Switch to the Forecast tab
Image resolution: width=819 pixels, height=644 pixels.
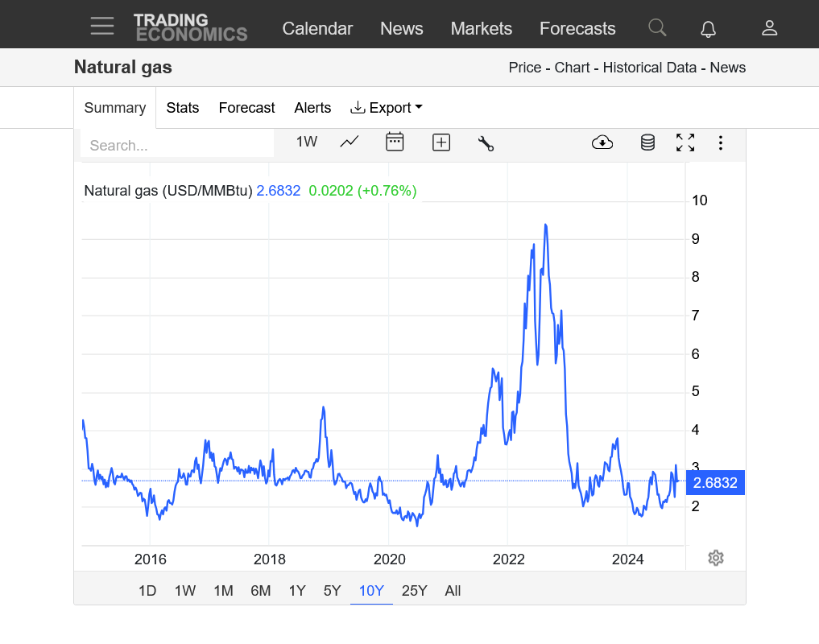[246, 108]
